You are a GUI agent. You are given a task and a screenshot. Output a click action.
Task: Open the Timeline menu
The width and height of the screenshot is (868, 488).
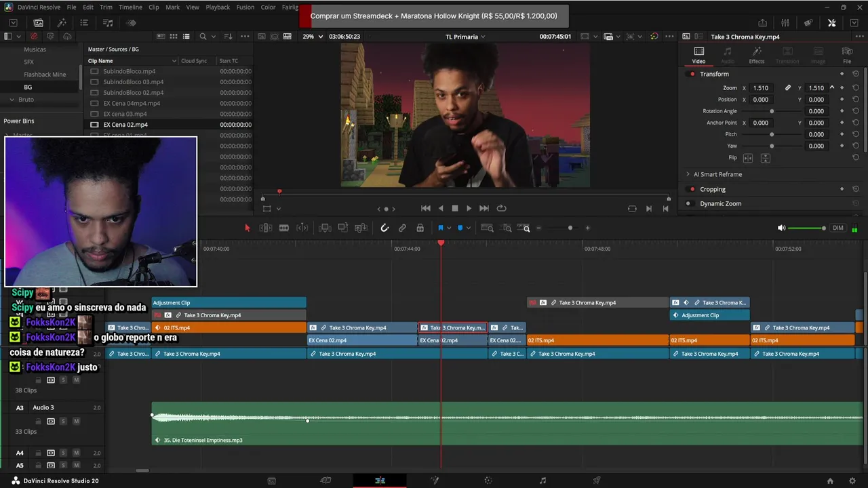click(x=130, y=7)
